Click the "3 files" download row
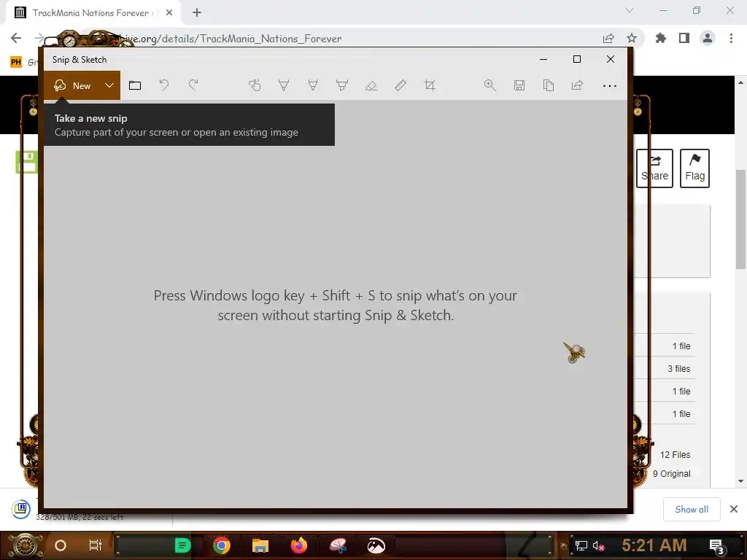This screenshot has width=747, height=560. coord(679,368)
